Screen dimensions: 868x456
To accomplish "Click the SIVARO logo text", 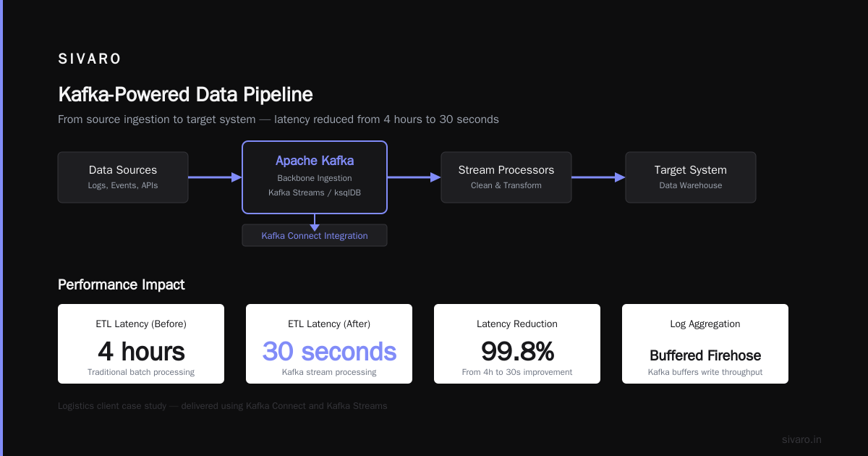I will [90, 59].
